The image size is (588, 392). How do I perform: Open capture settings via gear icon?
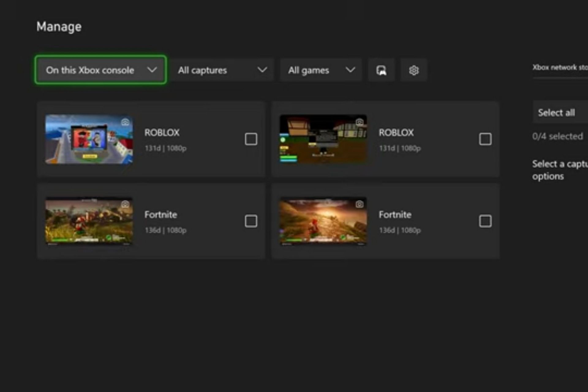click(414, 70)
